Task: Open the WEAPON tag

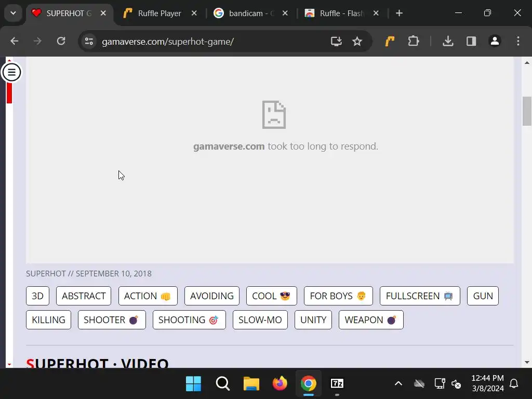Action: (371, 320)
